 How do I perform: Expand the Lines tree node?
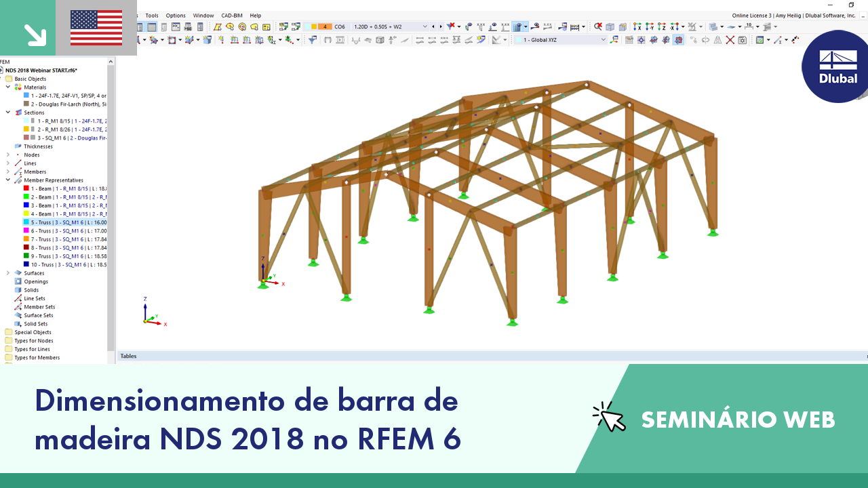(8, 163)
